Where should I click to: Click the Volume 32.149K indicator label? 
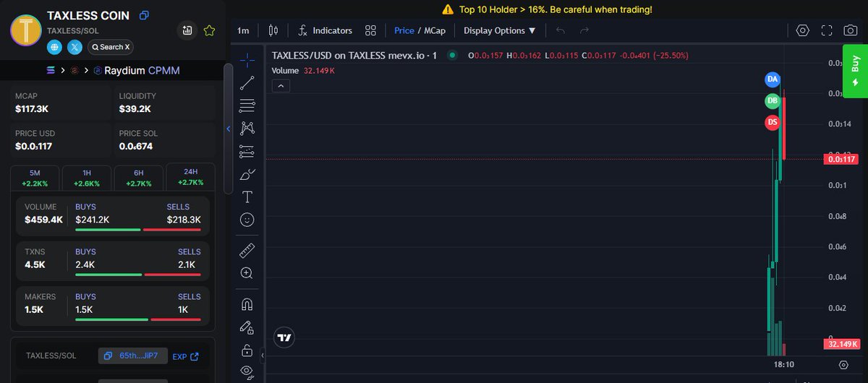pos(303,71)
